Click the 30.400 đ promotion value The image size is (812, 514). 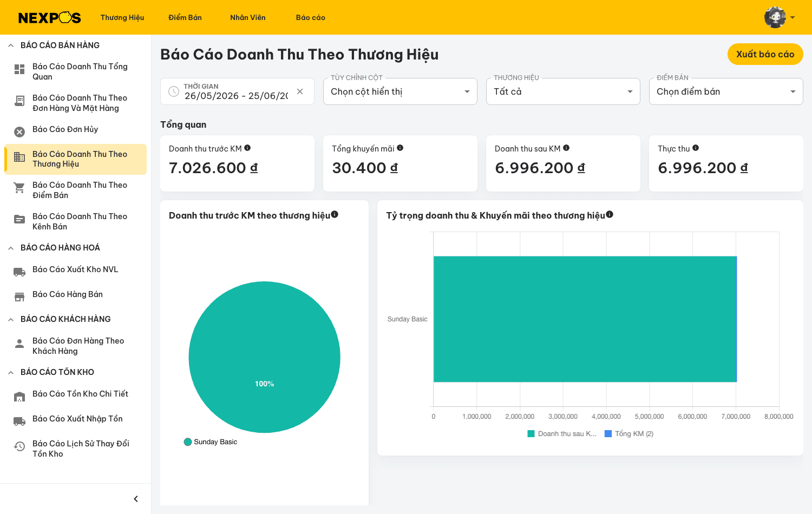click(365, 168)
